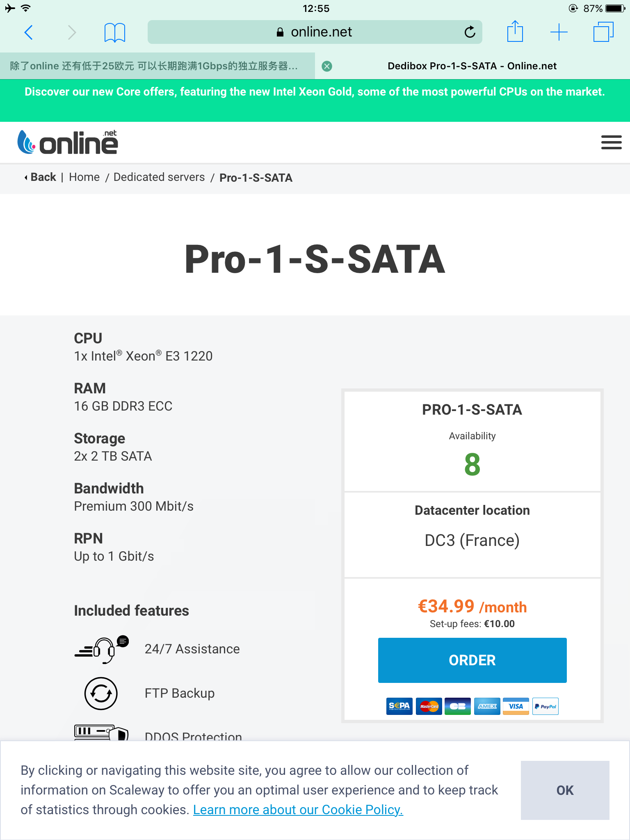
Task: Open the Safari bookmarks book icon
Action: [x=114, y=32]
